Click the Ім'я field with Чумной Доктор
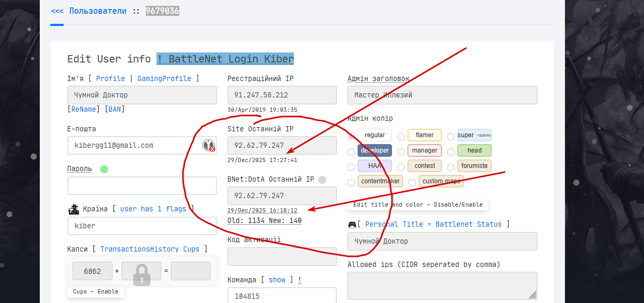The height and width of the screenshot is (303, 644). [142, 95]
